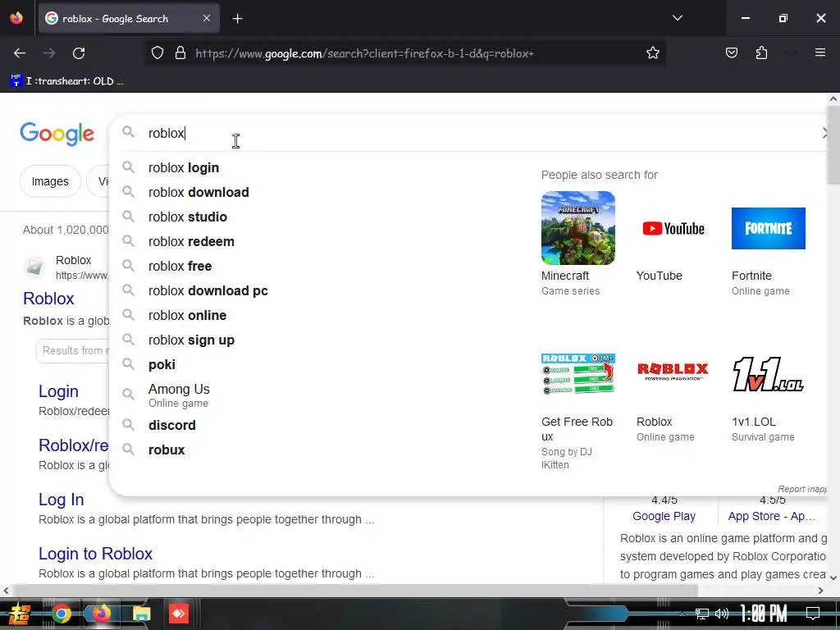The height and width of the screenshot is (630, 840).
Task: Click the Firefox back arrow button
Action: click(20, 53)
